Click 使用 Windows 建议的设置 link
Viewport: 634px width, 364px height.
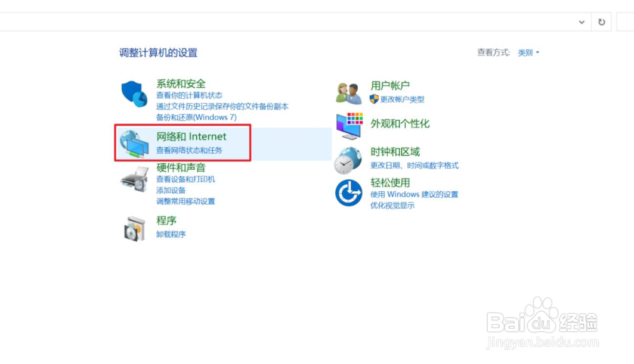point(414,194)
